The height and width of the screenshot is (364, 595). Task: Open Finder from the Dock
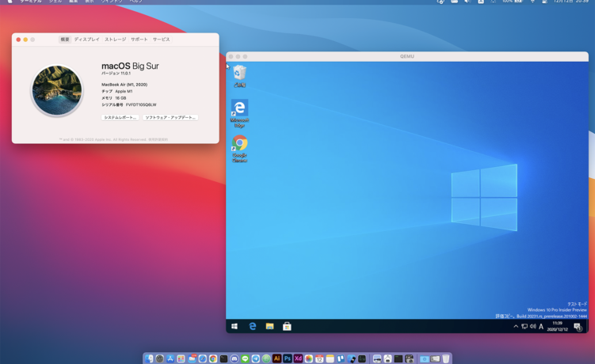(x=149, y=358)
